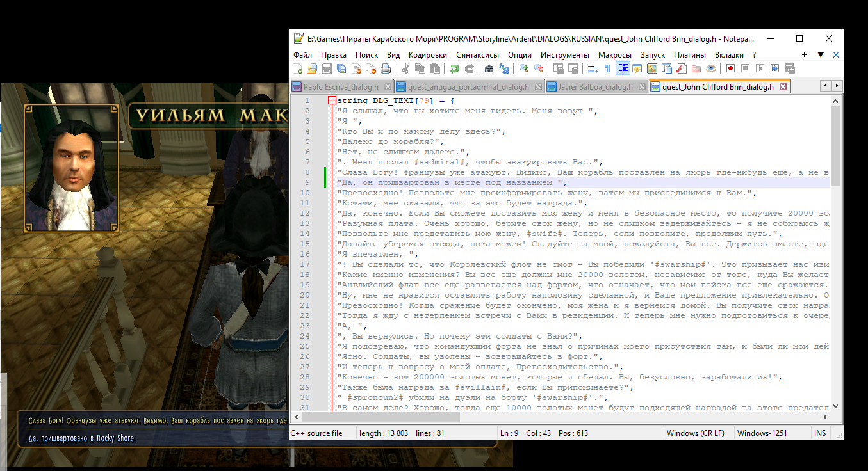Open the Document Map panel icon

(651, 68)
